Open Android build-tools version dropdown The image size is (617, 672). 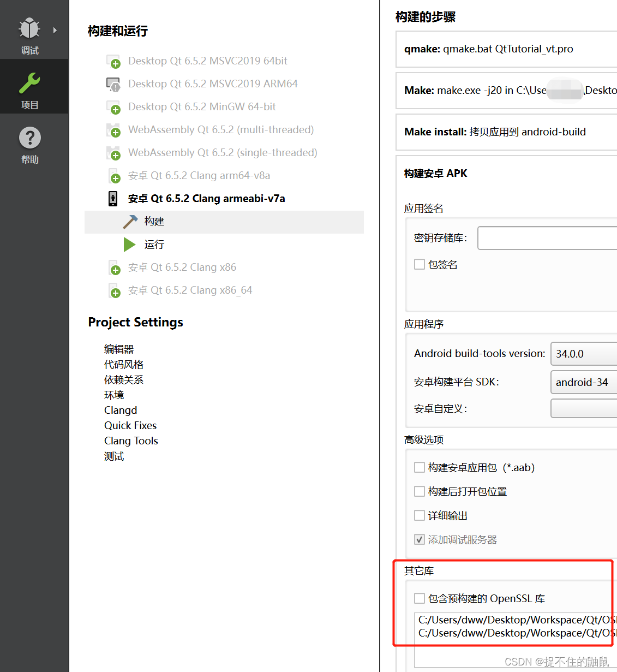[x=584, y=354]
